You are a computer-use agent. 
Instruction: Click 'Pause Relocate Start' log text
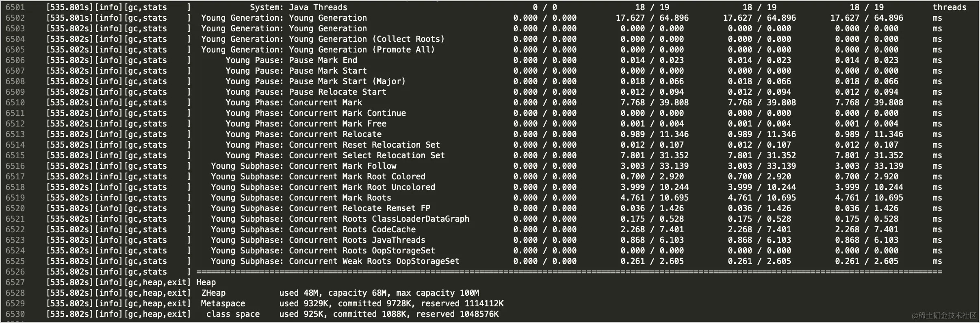click(x=338, y=92)
